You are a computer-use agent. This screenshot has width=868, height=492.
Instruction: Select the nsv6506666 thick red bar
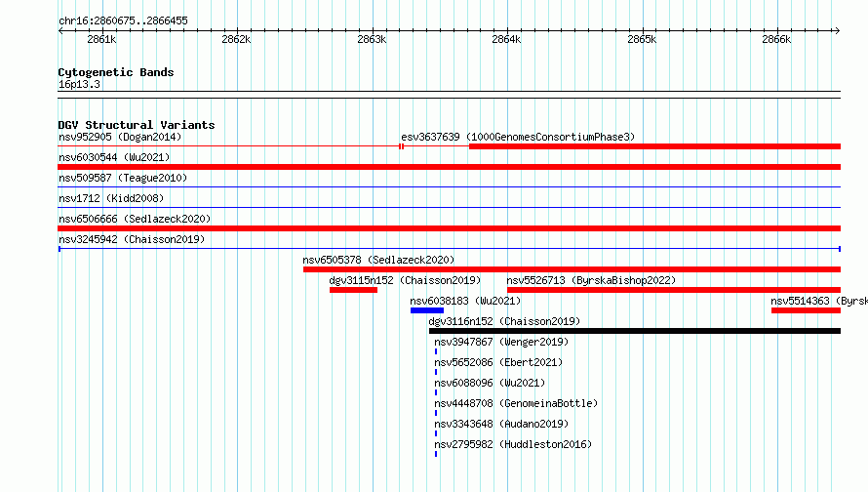pos(449,228)
